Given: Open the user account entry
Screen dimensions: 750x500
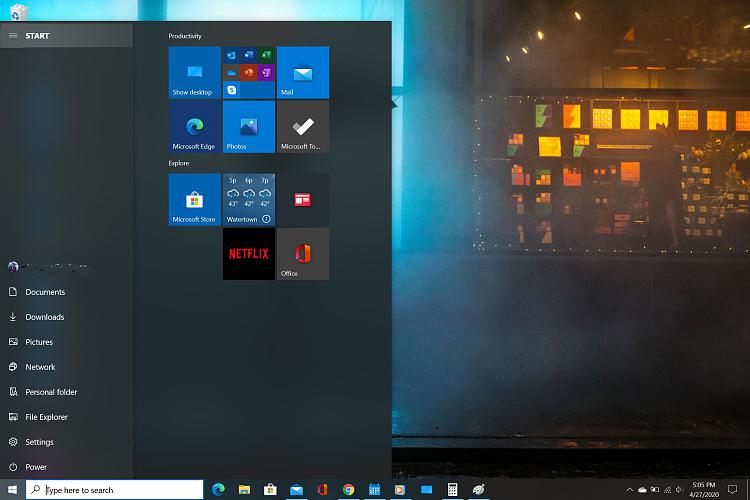Looking at the screenshot, I should pos(48,267).
